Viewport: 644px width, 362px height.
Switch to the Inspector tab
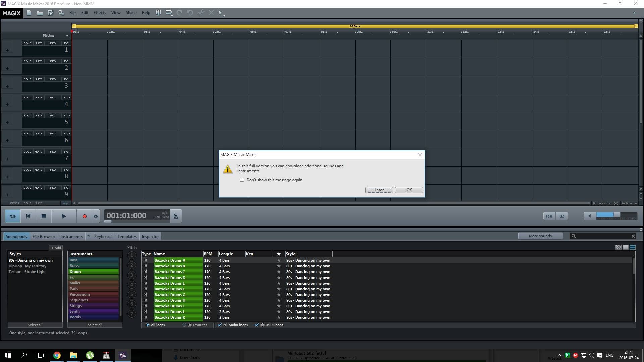tap(150, 236)
